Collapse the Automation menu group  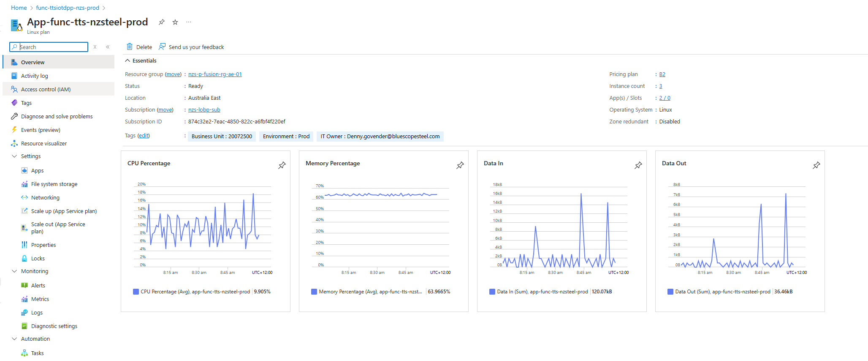coord(14,339)
